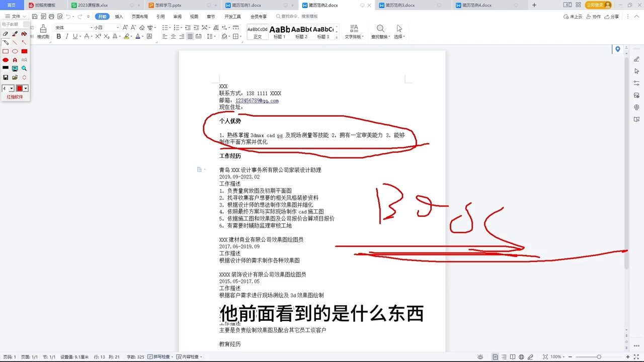Image resolution: width=644 pixels, height=362 pixels.
Task: Click the 协作 collaborate button
Action: point(594,17)
